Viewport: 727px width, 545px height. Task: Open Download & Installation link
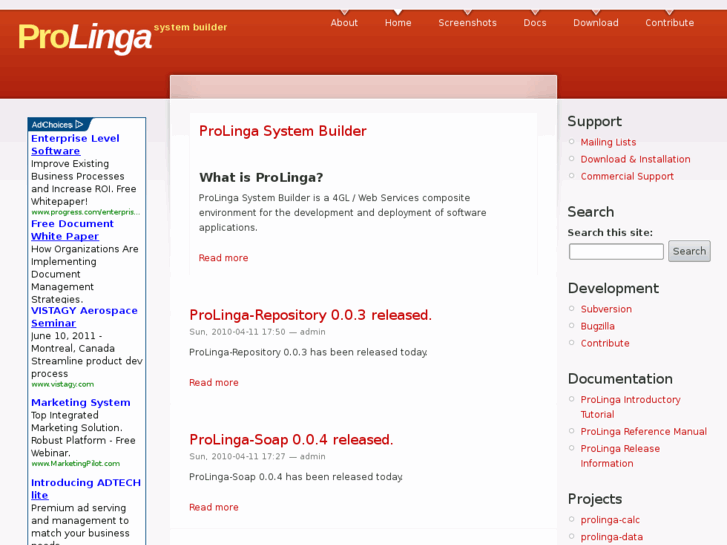635,160
